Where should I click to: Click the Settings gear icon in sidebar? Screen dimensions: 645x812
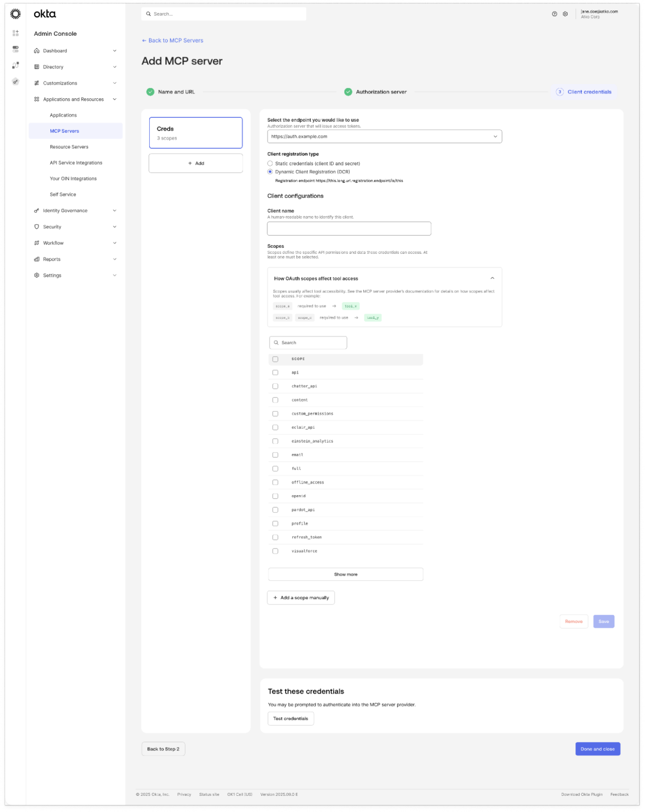pos(37,276)
